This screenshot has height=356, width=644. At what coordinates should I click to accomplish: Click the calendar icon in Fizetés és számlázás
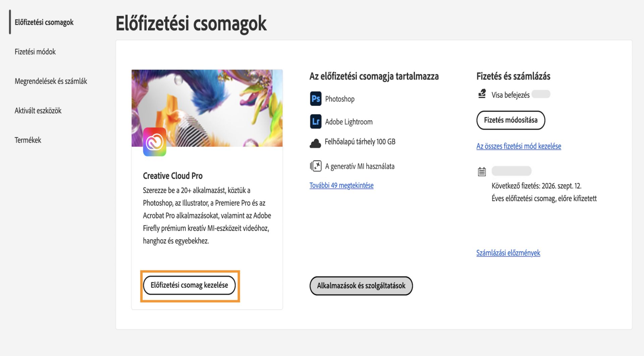[x=482, y=171]
